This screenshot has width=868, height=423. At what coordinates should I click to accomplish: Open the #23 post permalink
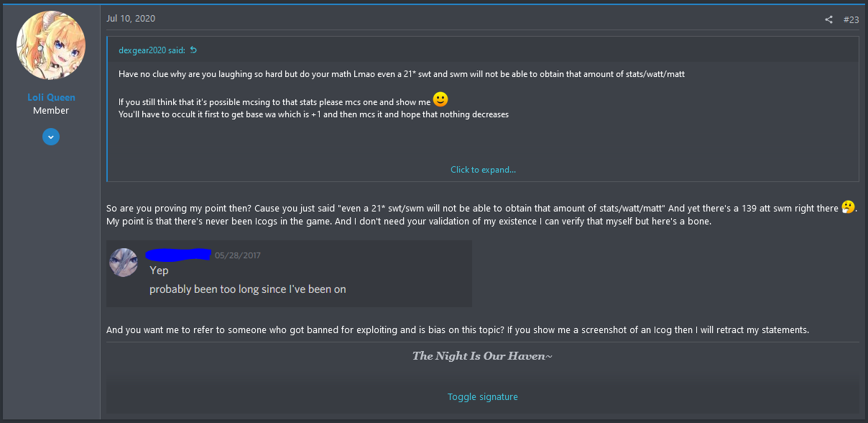851,19
